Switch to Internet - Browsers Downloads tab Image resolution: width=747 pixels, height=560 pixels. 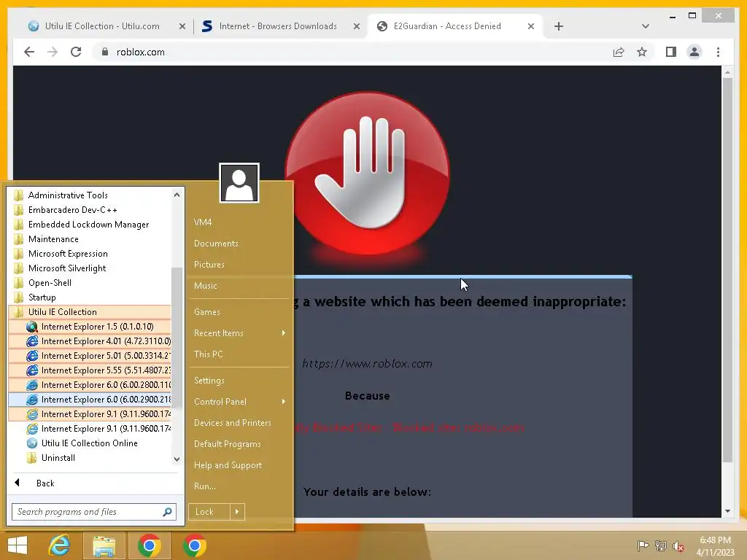278,26
